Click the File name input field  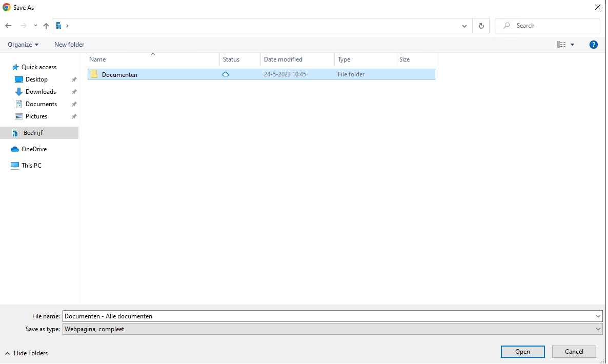click(328, 316)
